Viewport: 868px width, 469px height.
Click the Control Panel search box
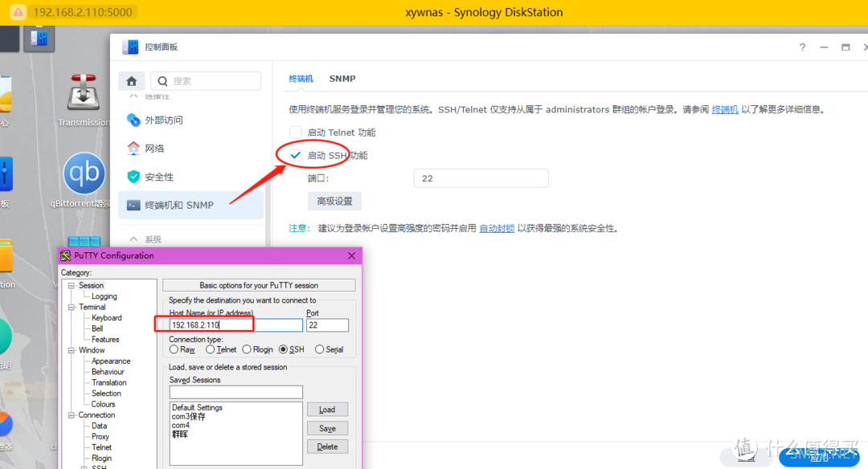(206, 81)
